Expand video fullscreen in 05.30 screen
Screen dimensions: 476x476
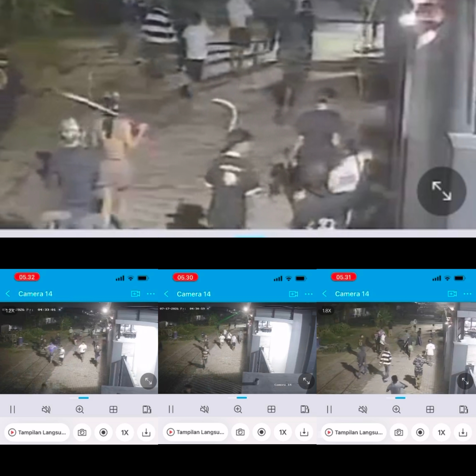tap(306, 381)
